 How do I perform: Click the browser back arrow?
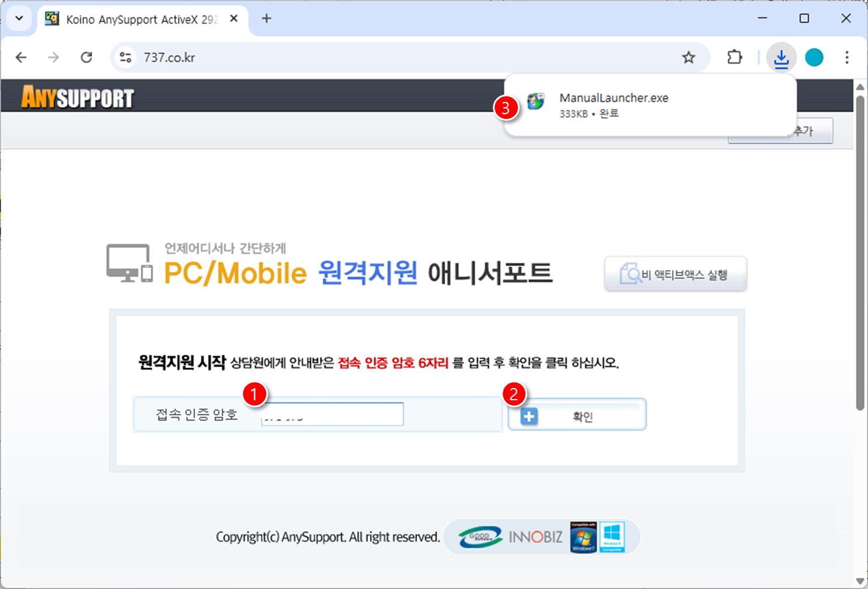[22, 57]
